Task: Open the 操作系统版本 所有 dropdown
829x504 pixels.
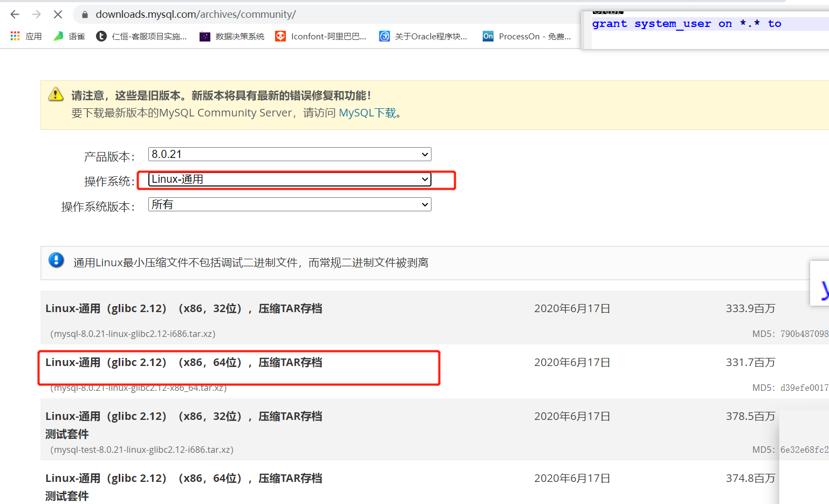Action: [x=290, y=204]
